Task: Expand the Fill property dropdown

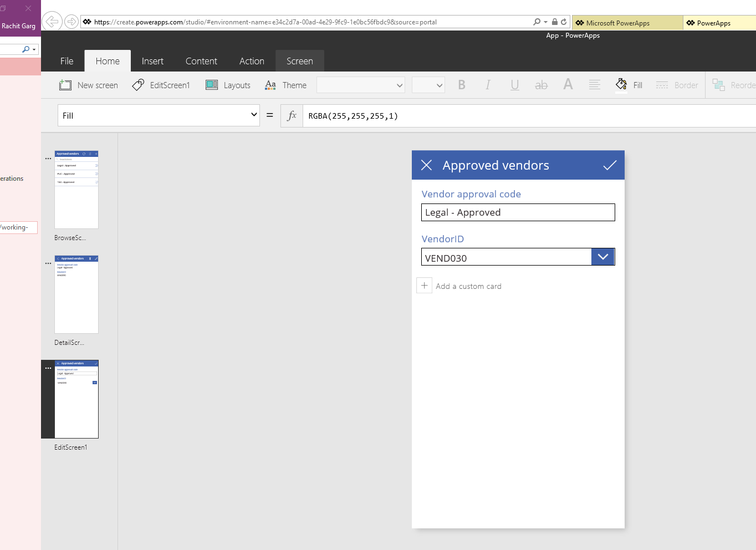Action: 254,115
